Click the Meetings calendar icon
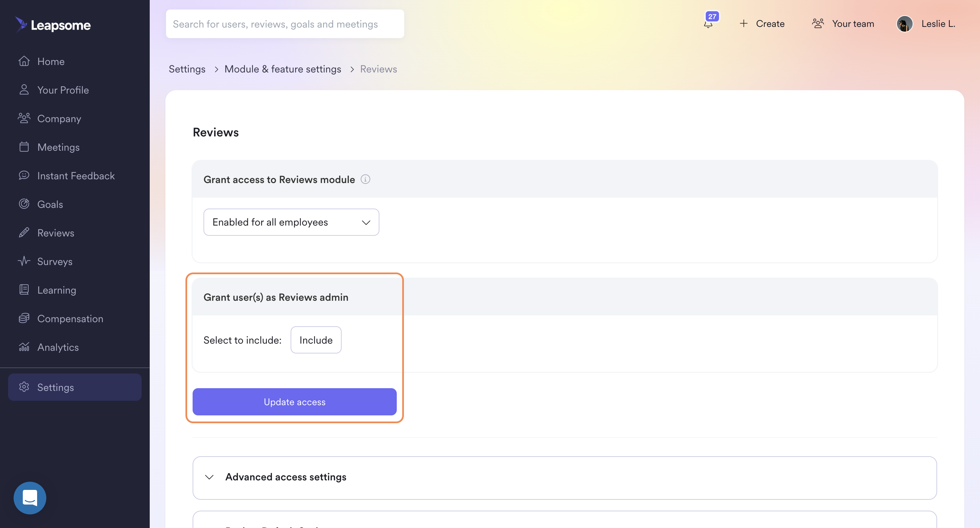Viewport: 980px width, 528px height. coord(24,147)
